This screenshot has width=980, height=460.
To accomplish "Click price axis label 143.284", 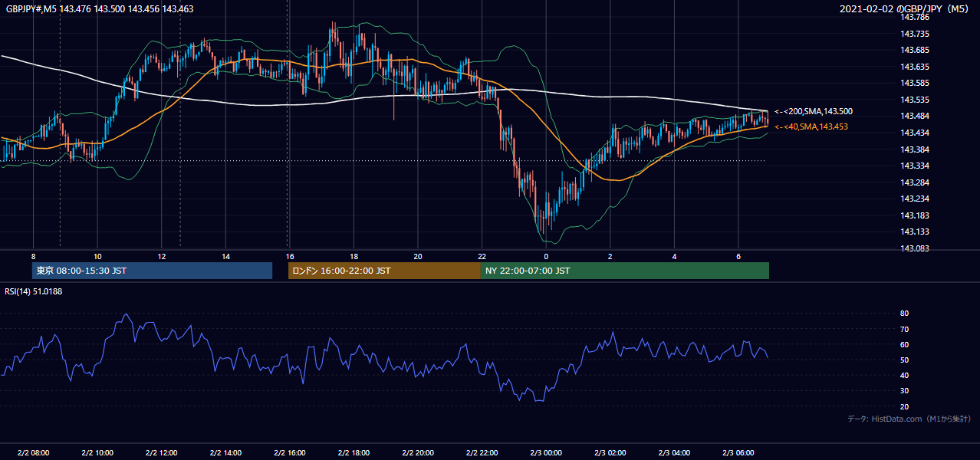I will (916, 182).
